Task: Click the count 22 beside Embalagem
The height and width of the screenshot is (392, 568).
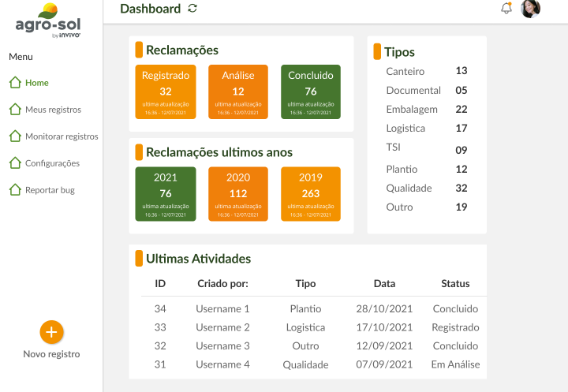Action: pyautogui.click(x=461, y=109)
